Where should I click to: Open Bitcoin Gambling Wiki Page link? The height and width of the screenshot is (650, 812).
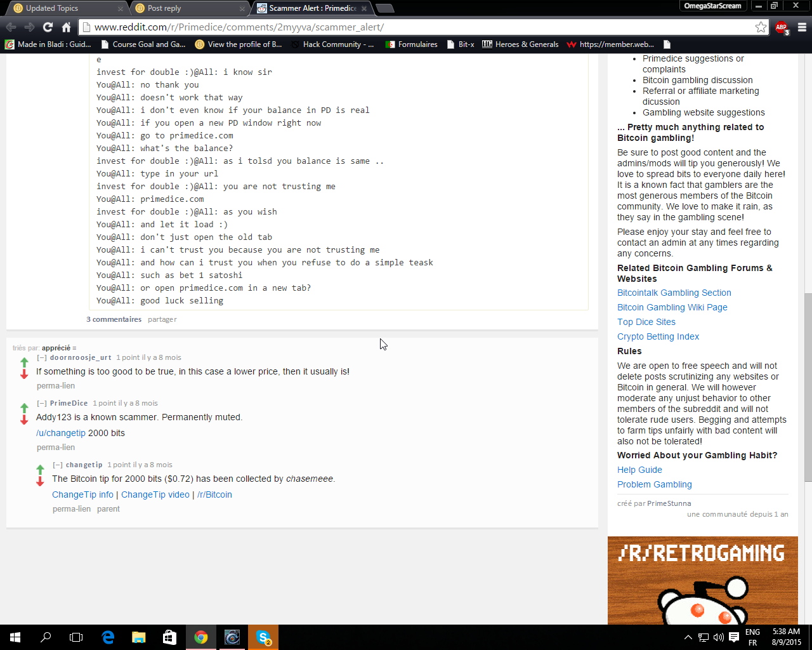click(x=672, y=307)
